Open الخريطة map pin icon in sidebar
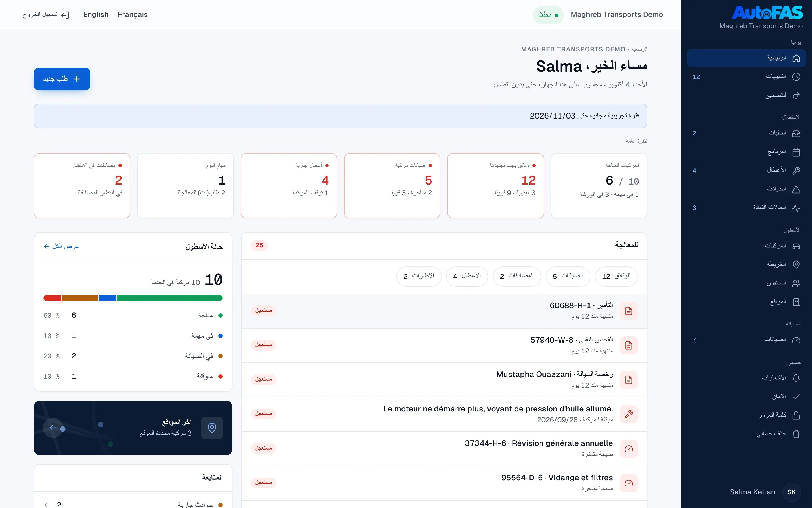Screen dimensions: 812x508 coord(796,265)
